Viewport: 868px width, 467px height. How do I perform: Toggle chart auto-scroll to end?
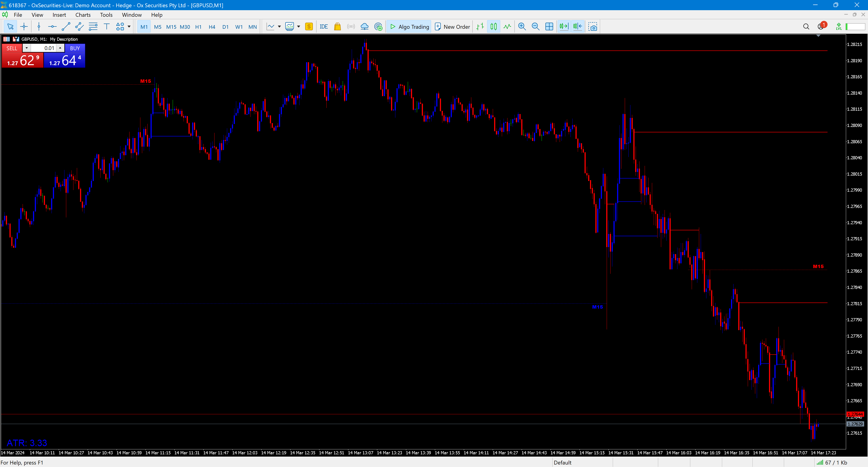click(564, 27)
